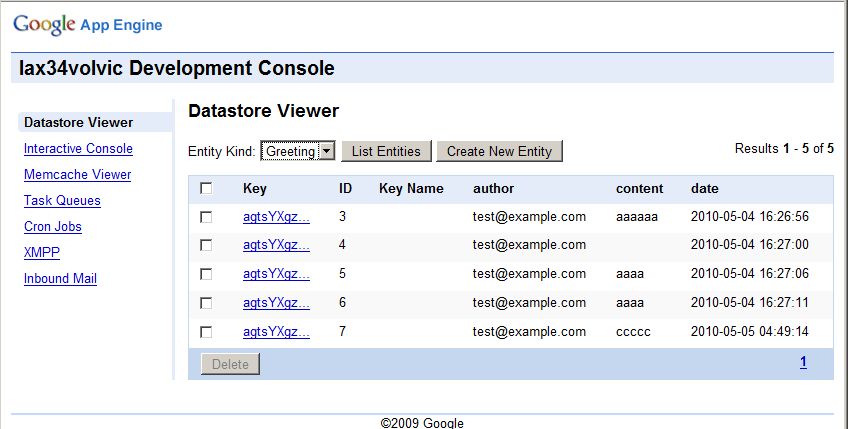Click author email in row ID 3
Viewport: 848px width, 429px height.
pos(529,217)
